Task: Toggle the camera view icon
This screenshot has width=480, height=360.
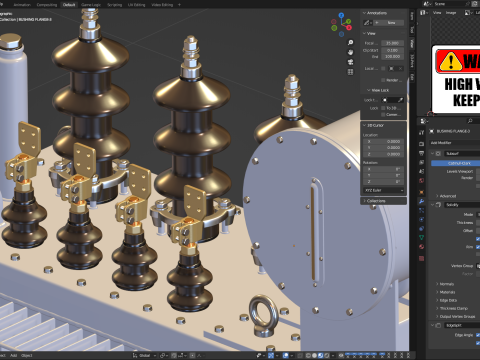Action: coord(350,62)
